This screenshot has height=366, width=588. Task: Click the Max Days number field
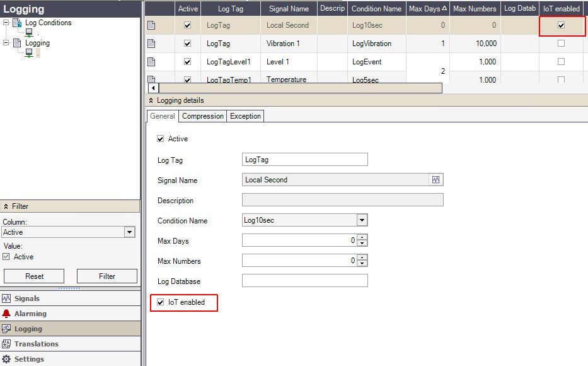pyautogui.click(x=299, y=240)
